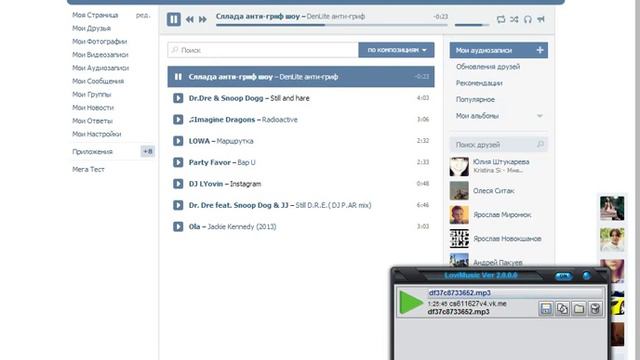Screen dimensions: 640x360
Task: Open "Популярное" section
Action: coord(475,99)
